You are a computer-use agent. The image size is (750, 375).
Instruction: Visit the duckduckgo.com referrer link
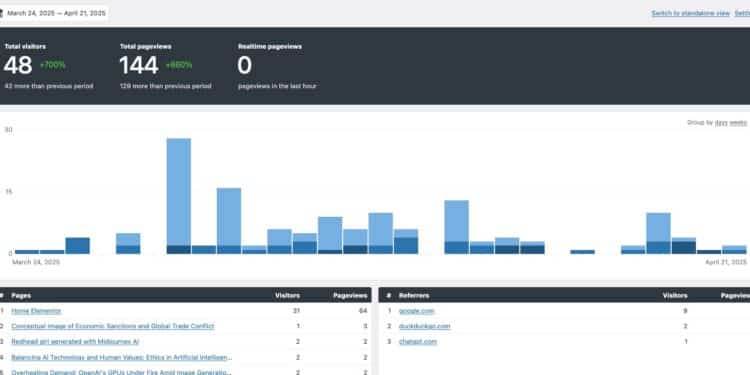point(424,326)
